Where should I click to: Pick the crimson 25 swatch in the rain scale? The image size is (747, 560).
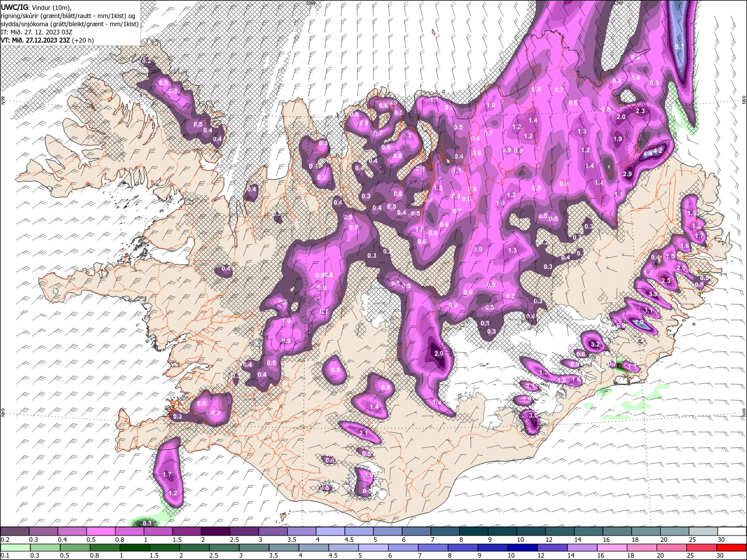pyautogui.click(x=701, y=547)
